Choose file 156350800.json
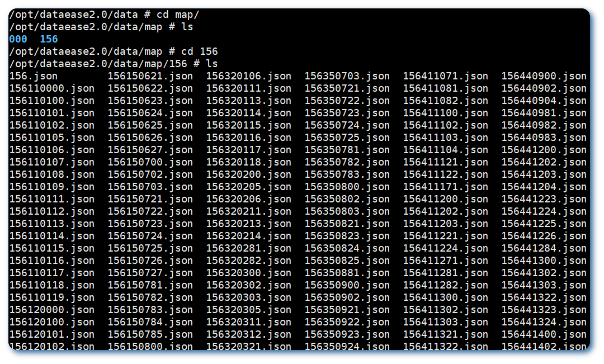 click(x=347, y=187)
